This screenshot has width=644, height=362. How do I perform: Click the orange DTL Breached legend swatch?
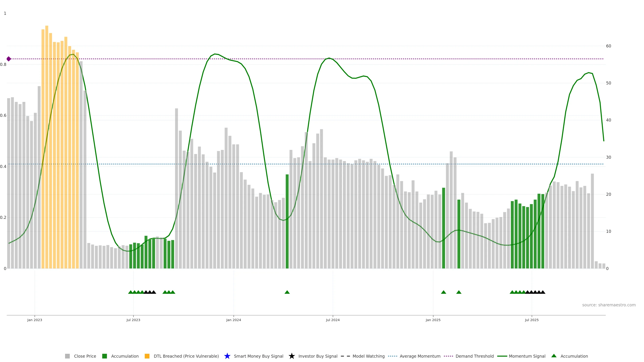click(147, 356)
